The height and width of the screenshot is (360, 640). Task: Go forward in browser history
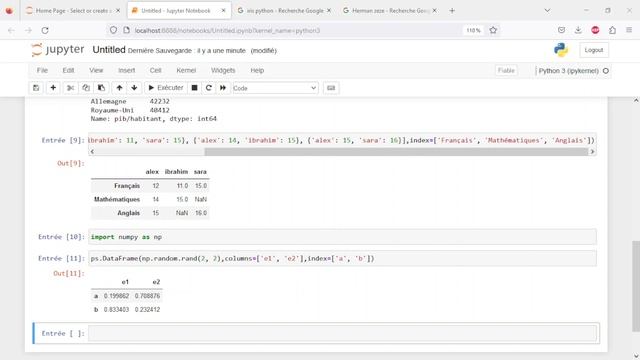(28, 30)
